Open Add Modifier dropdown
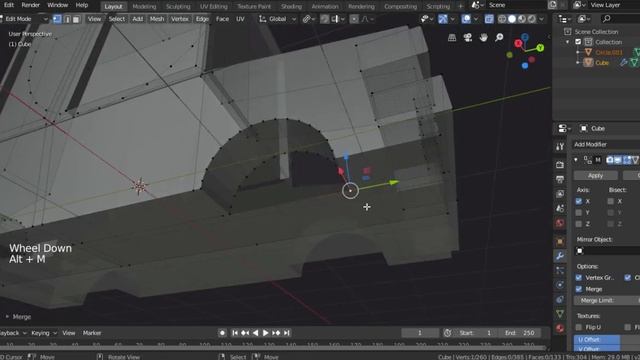 pos(606,144)
